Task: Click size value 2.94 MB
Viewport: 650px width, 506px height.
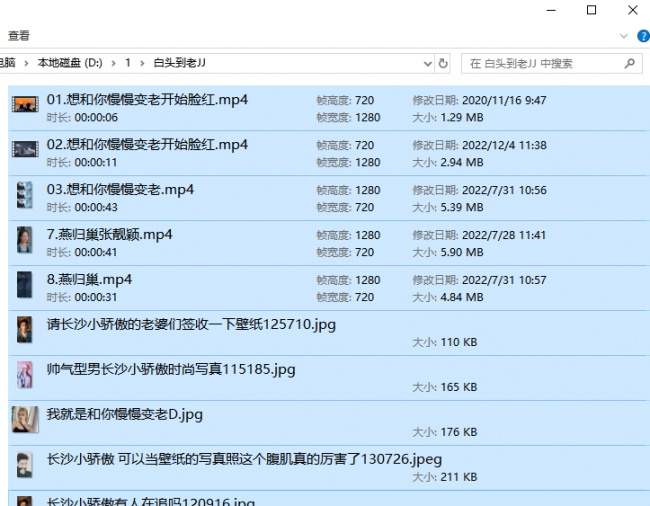Action: 462,162
